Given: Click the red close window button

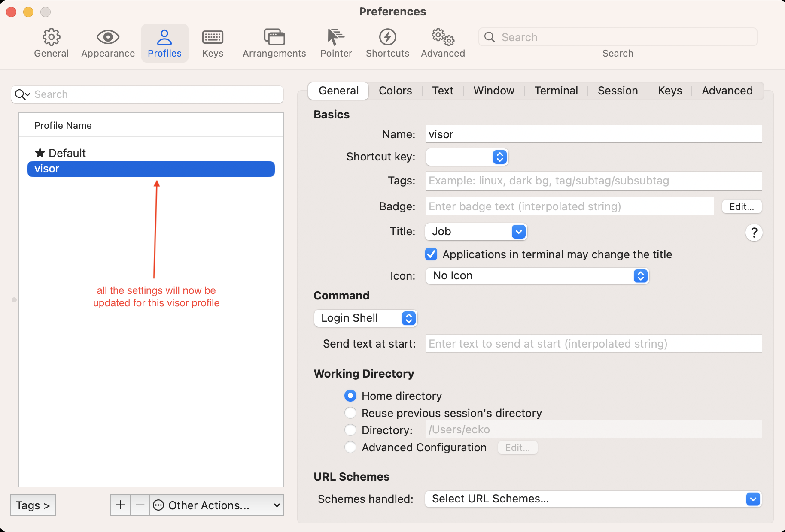Looking at the screenshot, I should (x=11, y=12).
